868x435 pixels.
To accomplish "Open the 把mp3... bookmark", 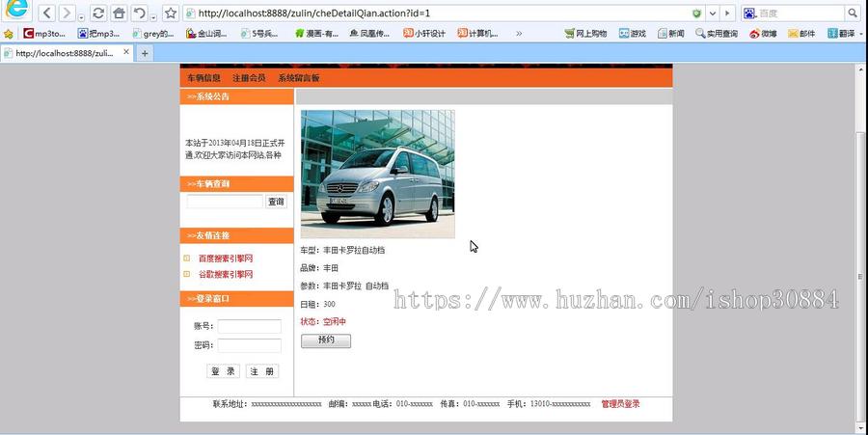I will tap(98, 34).
